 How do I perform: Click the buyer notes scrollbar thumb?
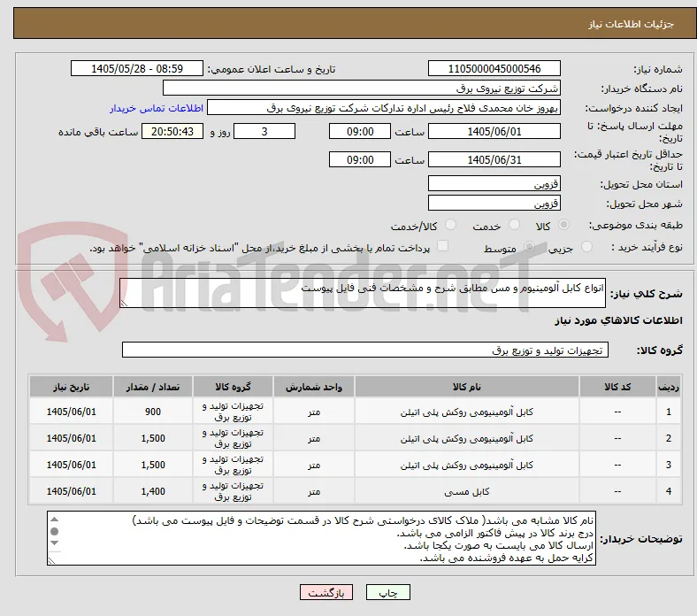click(x=54, y=531)
